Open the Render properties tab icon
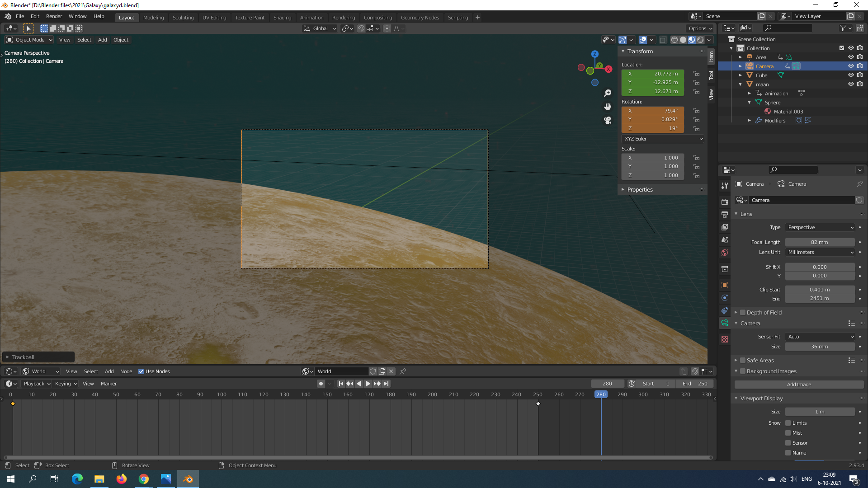 (x=725, y=202)
